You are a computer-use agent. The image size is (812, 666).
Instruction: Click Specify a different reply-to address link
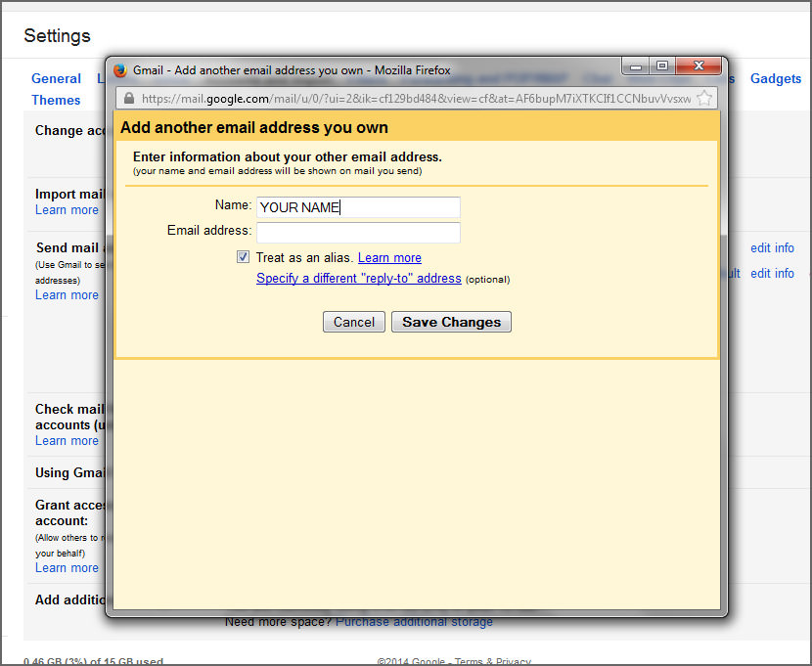359,279
